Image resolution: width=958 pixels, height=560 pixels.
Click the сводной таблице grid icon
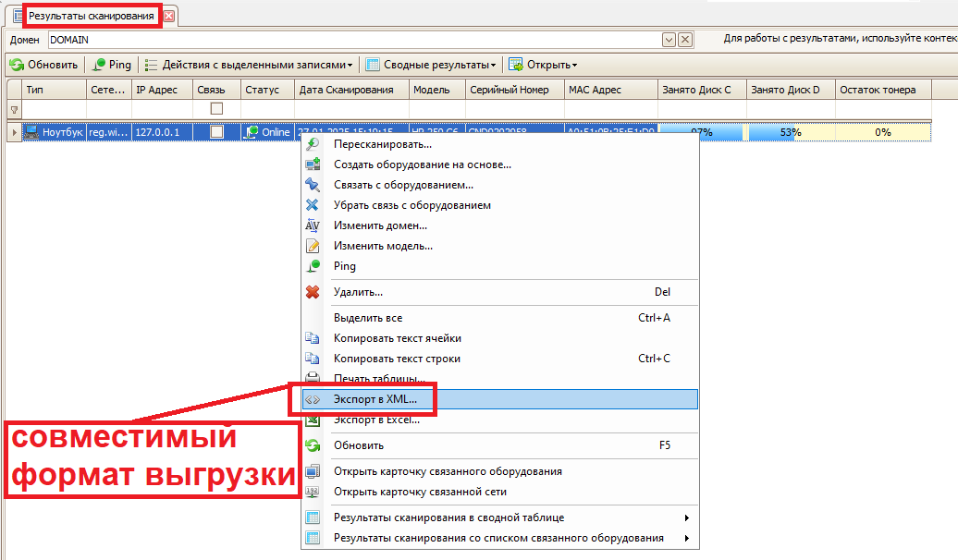pyautogui.click(x=313, y=517)
